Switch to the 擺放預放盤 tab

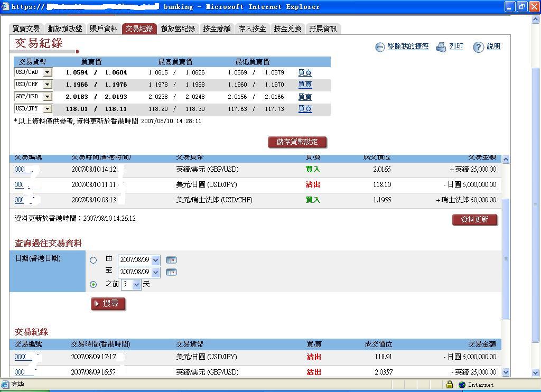65,29
